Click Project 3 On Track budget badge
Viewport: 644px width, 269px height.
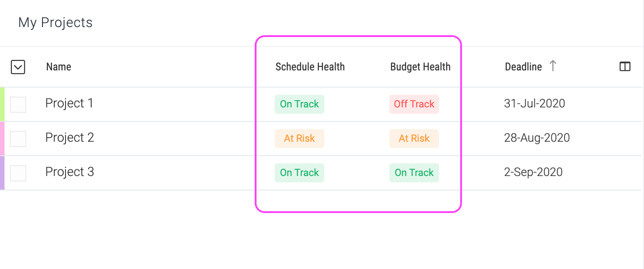tap(414, 173)
